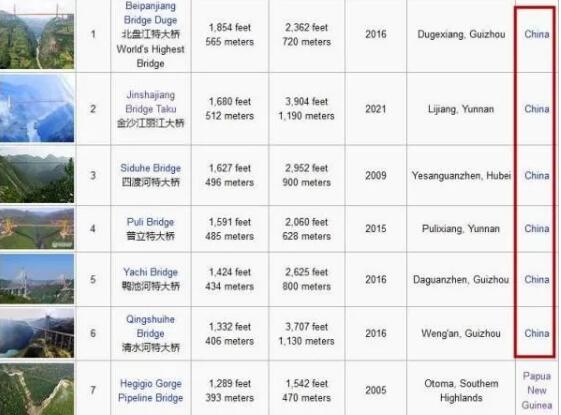Open the Qingshuihe Bridge link

[x=150, y=326]
